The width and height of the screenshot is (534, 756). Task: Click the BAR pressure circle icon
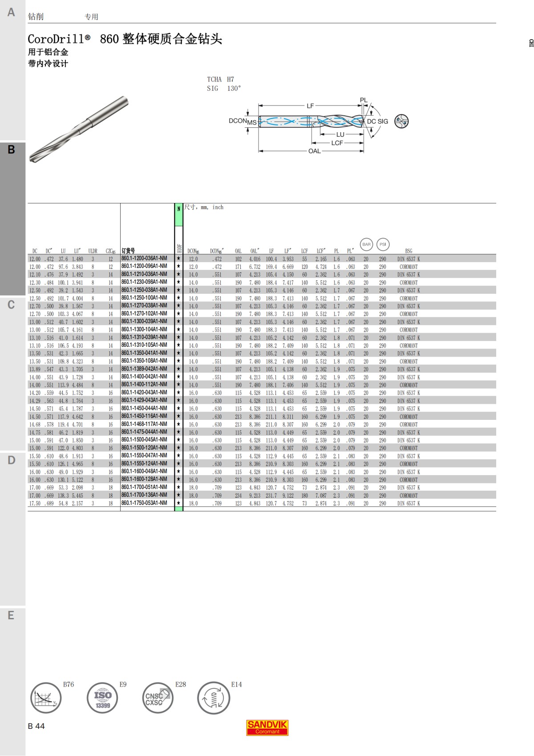click(366, 244)
